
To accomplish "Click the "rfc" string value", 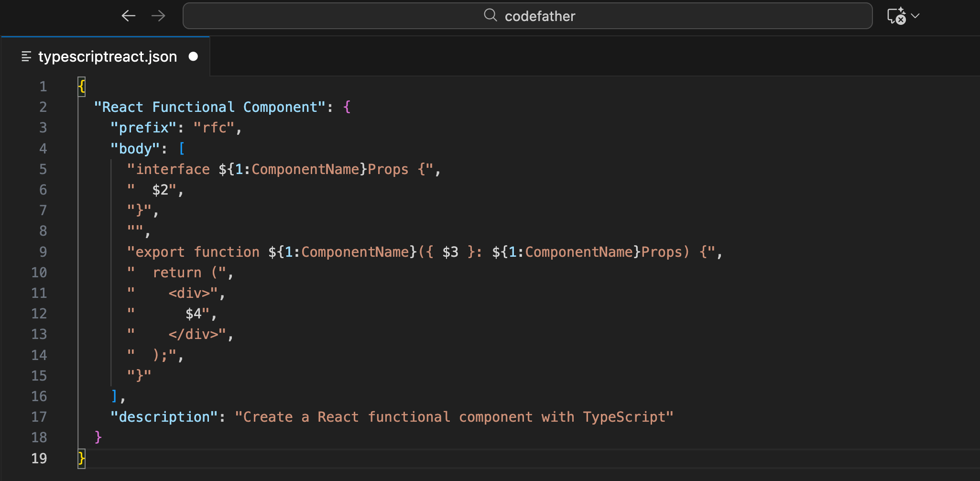I will click(214, 128).
